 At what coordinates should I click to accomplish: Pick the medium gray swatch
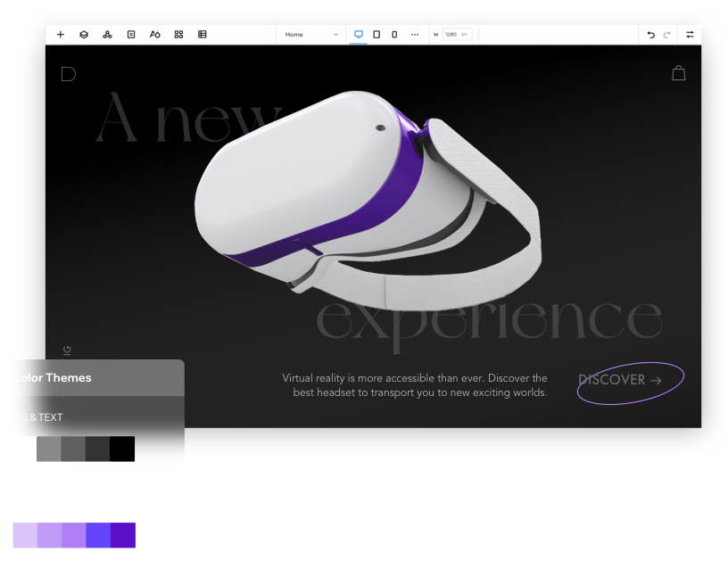click(x=73, y=449)
